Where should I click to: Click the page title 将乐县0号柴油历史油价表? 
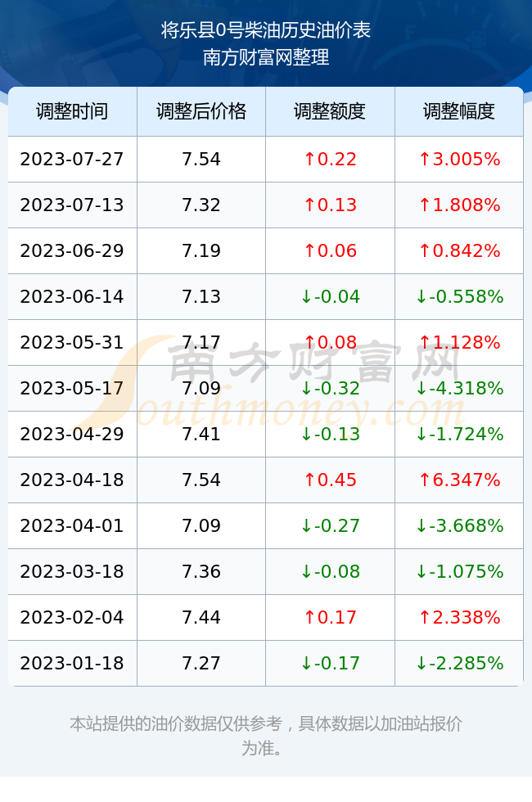(266, 30)
